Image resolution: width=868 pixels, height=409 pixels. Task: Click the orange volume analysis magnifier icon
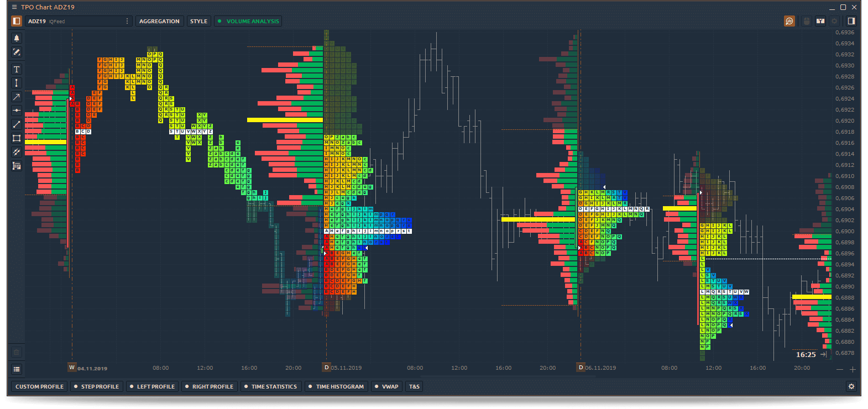tap(789, 21)
